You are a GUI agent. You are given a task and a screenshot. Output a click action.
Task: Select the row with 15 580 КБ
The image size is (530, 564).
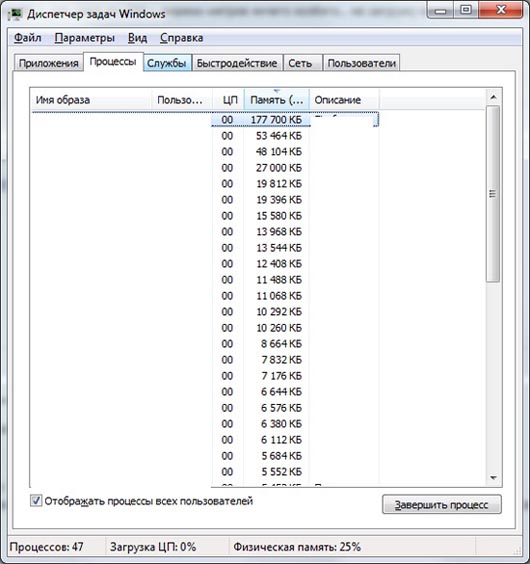(x=205, y=215)
